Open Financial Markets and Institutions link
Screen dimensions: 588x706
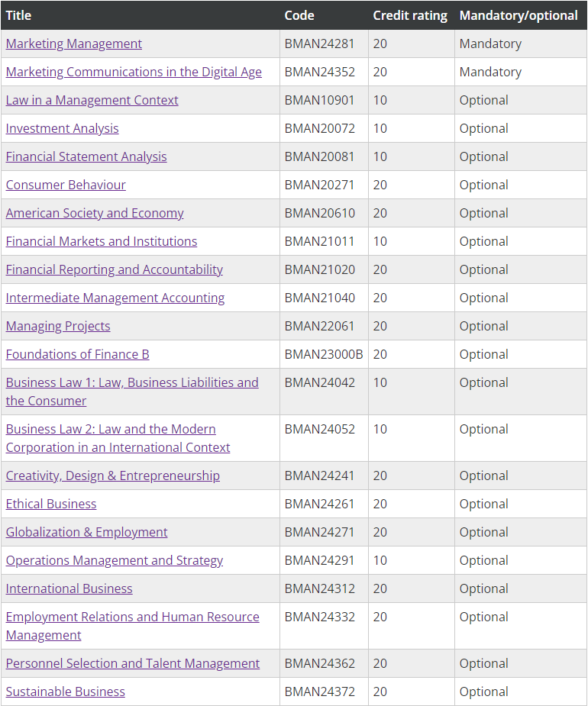pyautogui.click(x=102, y=241)
